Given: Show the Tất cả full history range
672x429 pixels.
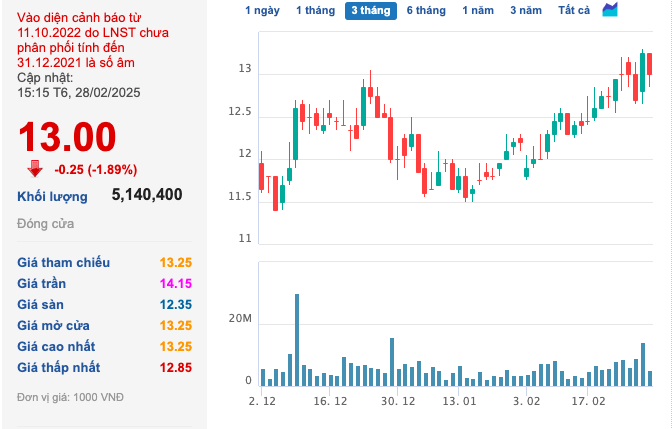Looking at the screenshot, I should (x=574, y=10).
